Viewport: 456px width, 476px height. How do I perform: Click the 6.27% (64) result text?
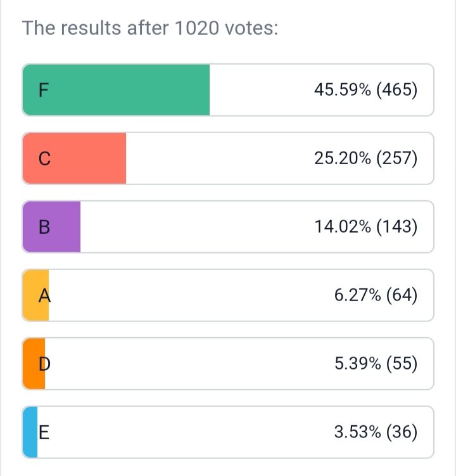[376, 295]
